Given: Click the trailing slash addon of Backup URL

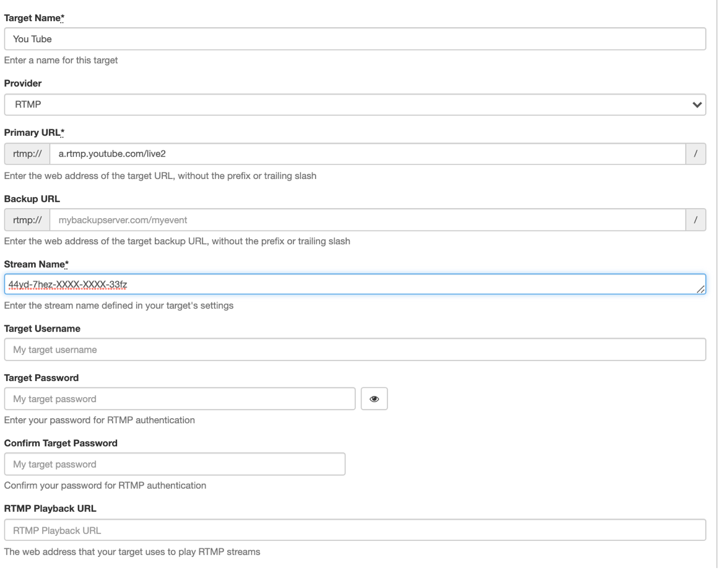Looking at the screenshot, I should click(696, 220).
